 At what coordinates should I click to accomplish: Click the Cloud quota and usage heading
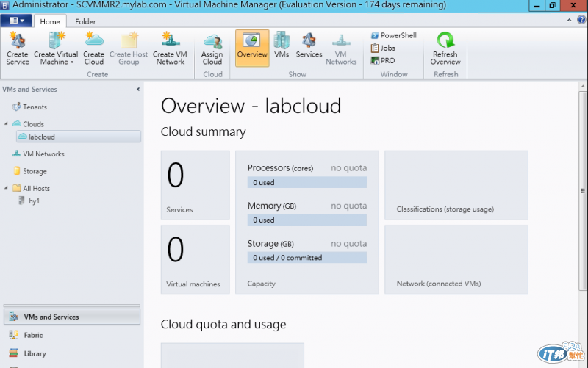tap(223, 325)
